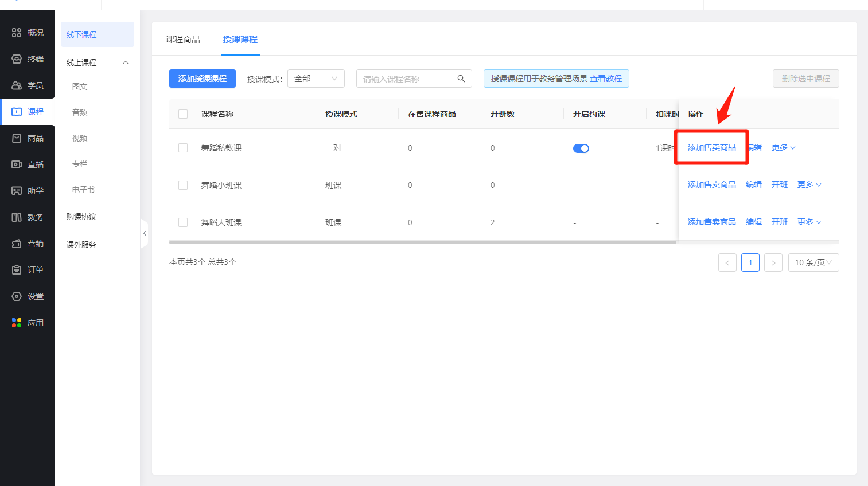868x486 pixels.
Task: Open 购课协议 in the submenu
Action: [81, 217]
